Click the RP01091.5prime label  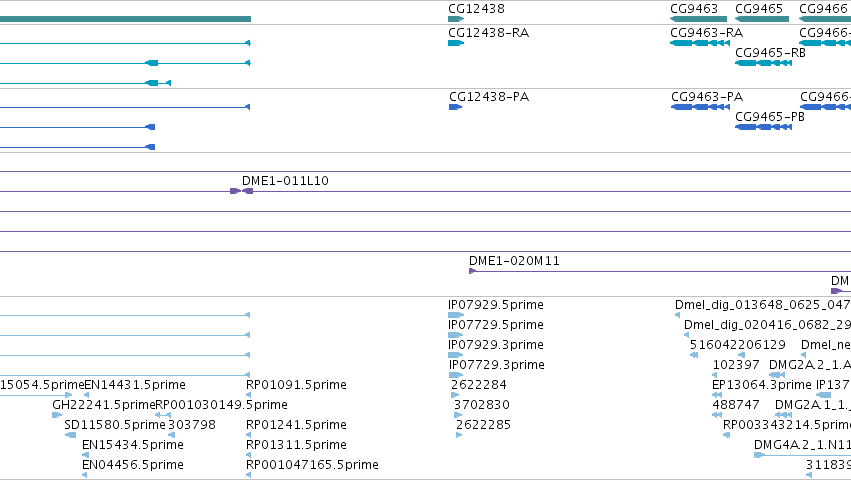pyautogui.click(x=296, y=385)
